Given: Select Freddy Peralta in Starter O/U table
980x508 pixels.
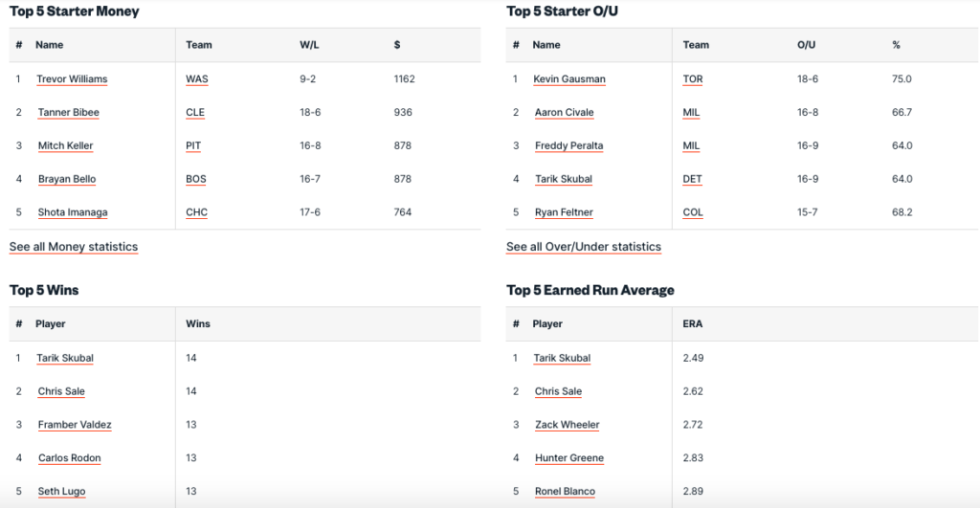Looking at the screenshot, I should tap(568, 146).
